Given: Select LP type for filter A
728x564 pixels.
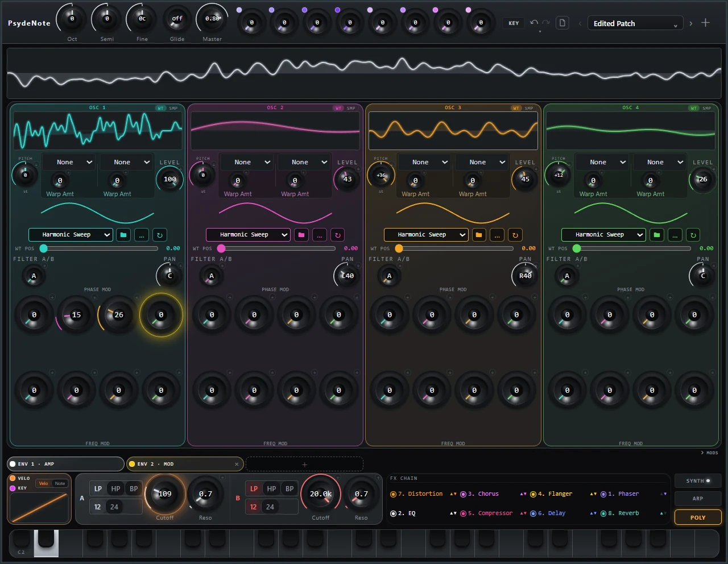Looking at the screenshot, I should click(98, 489).
